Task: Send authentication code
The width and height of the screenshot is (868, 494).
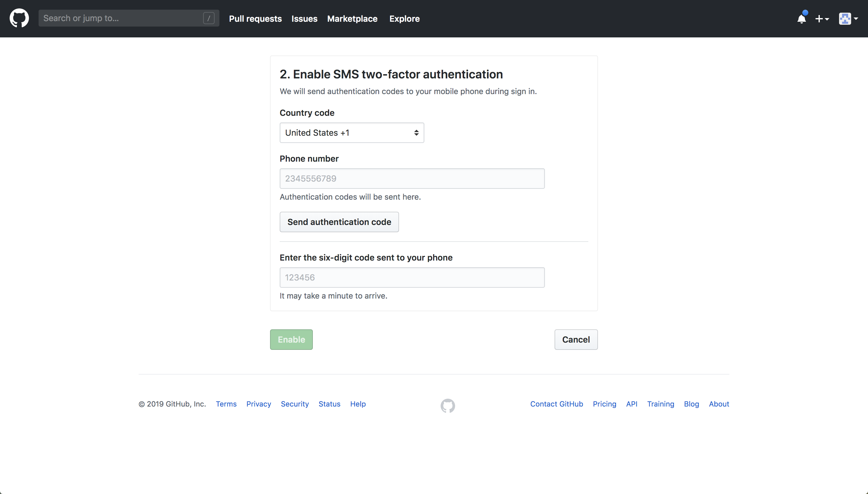Action: tap(339, 222)
